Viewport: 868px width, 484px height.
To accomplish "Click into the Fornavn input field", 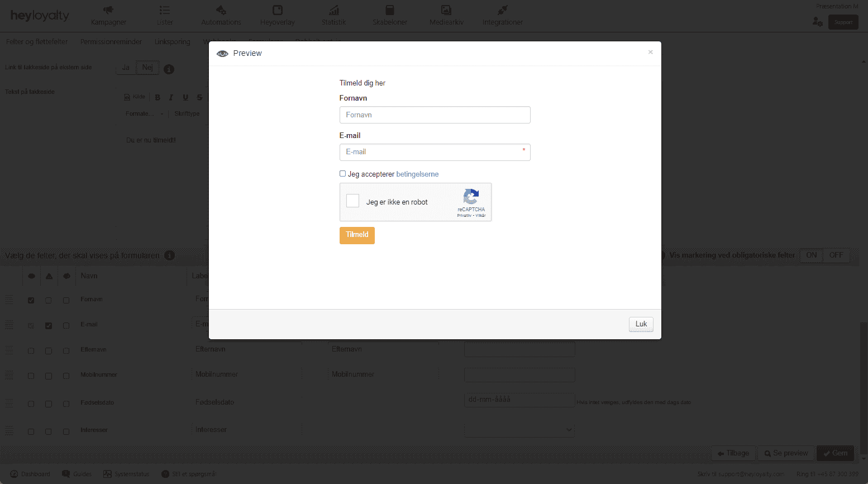I will tap(435, 115).
